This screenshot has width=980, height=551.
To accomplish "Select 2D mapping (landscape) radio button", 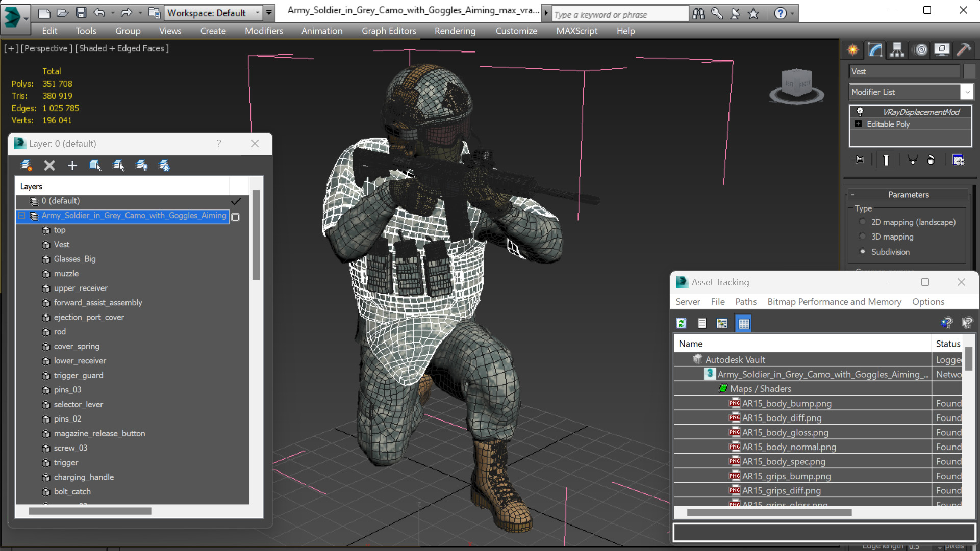I will [863, 222].
